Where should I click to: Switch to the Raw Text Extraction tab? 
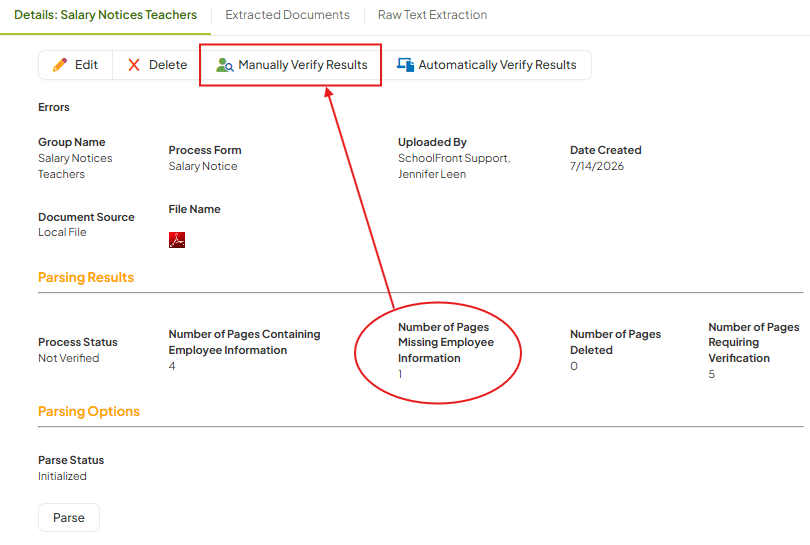pos(432,15)
